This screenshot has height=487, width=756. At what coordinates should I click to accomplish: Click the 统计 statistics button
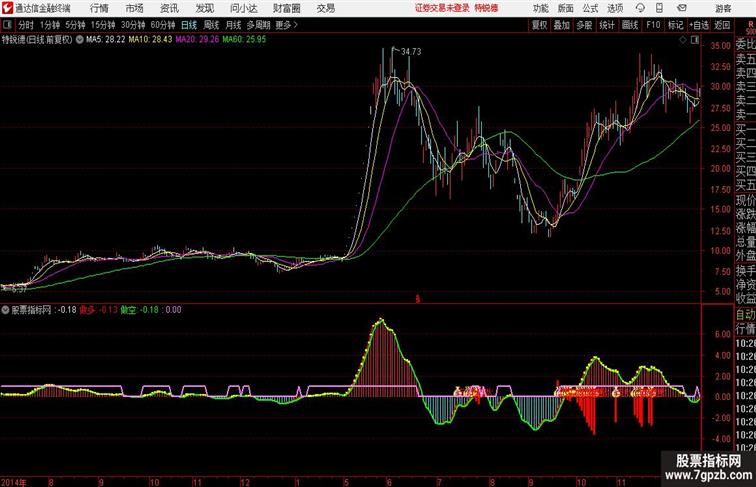click(607, 25)
